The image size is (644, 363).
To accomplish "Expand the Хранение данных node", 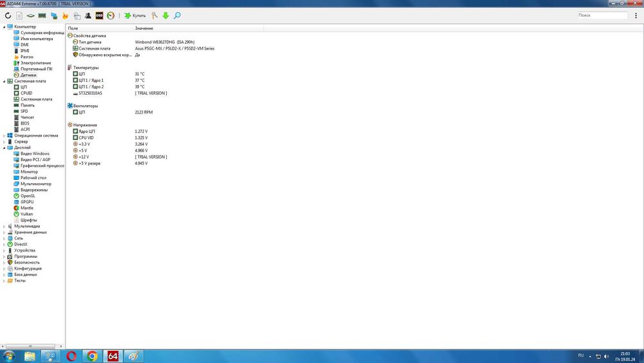I will pyautogui.click(x=4, y=232).
